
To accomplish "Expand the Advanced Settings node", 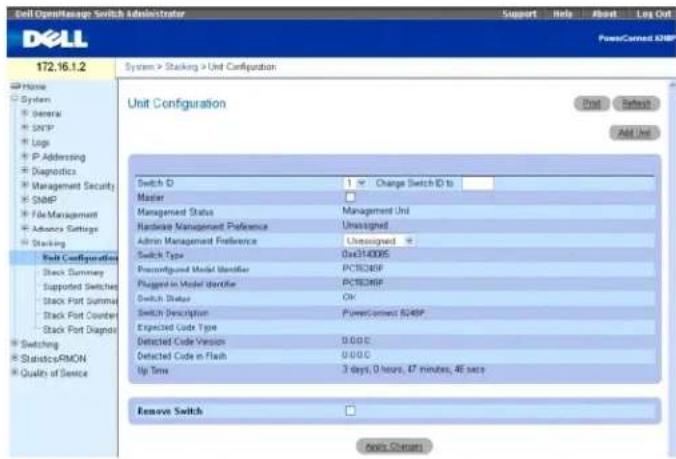I will click(x=25, y=228).
